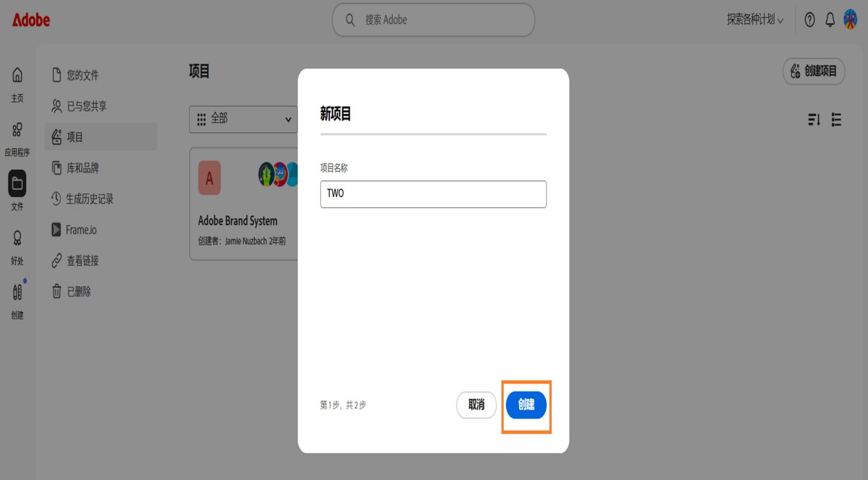Open 已与您共享 in sidebar
This screenshot has width=868, height=480.
[x=101, y=106]
